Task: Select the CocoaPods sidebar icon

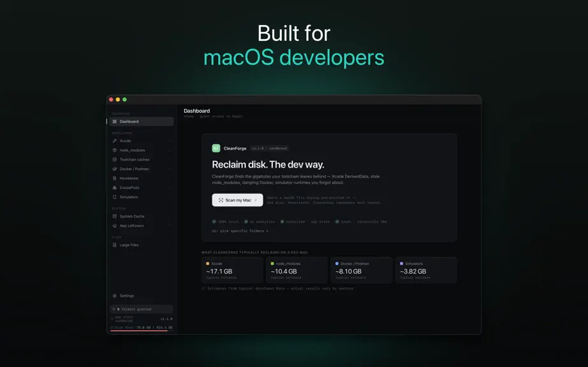Action: click(x=115, y=187)
